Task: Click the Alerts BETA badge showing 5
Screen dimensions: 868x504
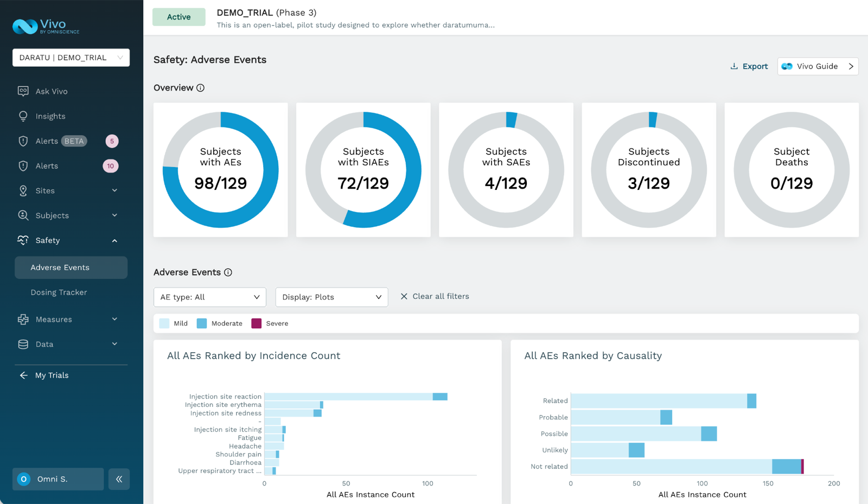Action: [x=112, y=141]
